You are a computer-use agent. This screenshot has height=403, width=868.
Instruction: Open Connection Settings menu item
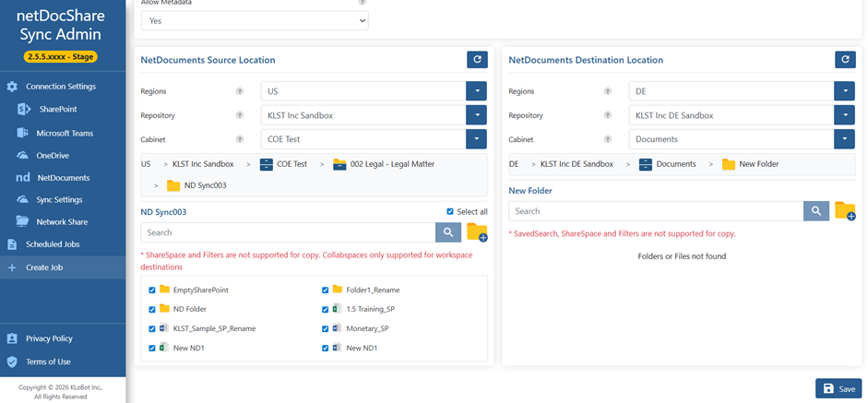[x=63, y=87]
